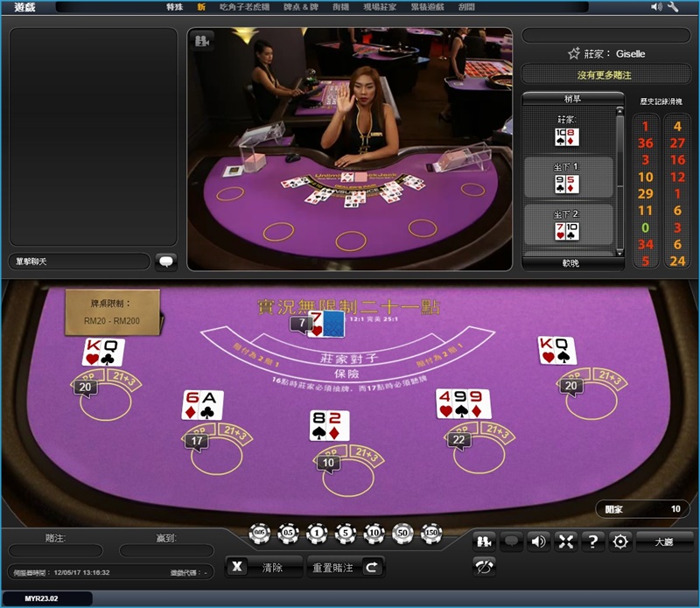This screenshot has width=700, height=608.
Task: Toggle the crossed-out eye visibility button
Action: (483, 567)
